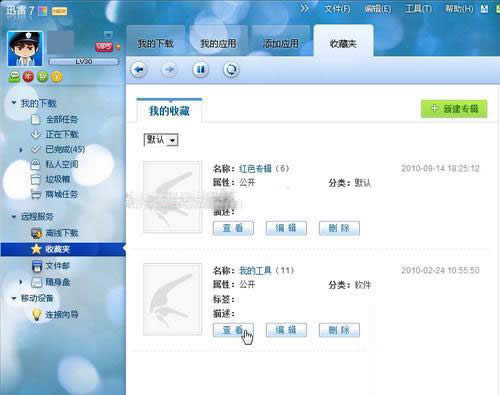The height and width of the screenshot is (395, 500).
Task: Click the 2010-09-14 18:25:12 timestamp
Action: click(x=440, y=168)
